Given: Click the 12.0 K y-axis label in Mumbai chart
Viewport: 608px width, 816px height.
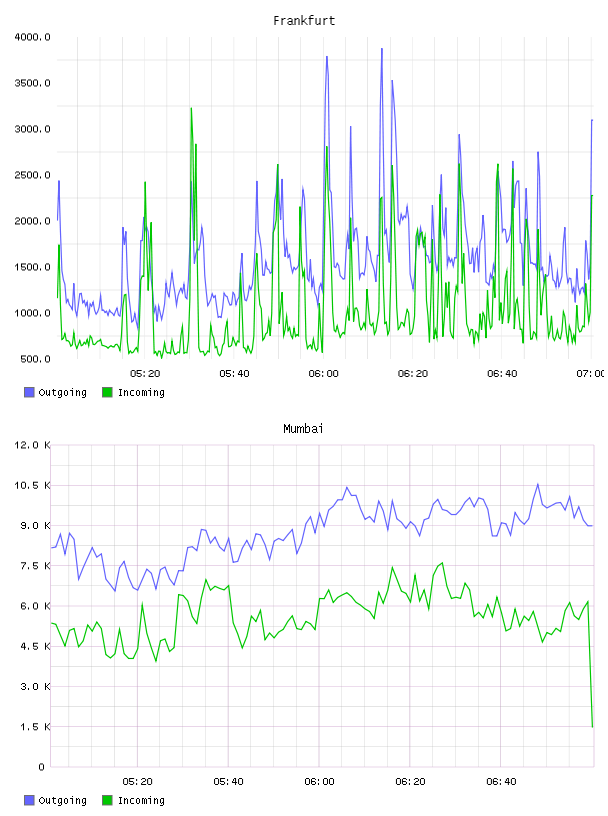Looking at the screenshot, I should point(32,445).
